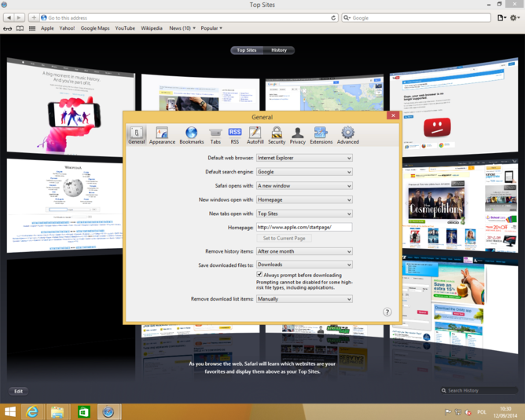The image size is (525, 420).
Task: Open the Wikipedia Top Sites thumbnail
Action: pos(65,206)
